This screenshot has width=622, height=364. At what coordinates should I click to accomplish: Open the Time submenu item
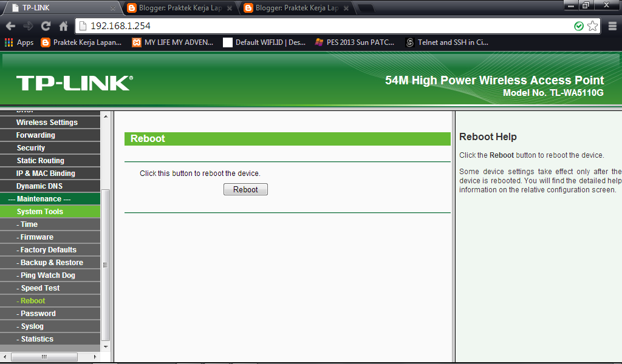(x=50, y=224)
